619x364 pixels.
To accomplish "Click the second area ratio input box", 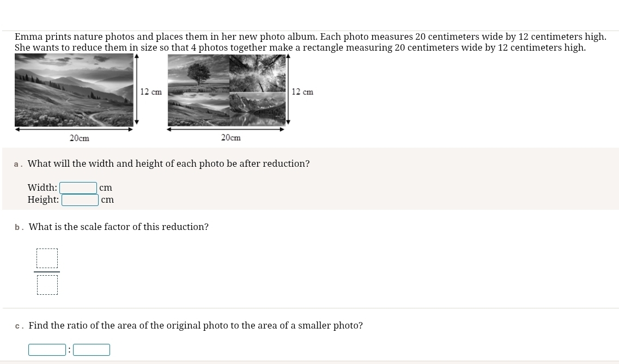I will click(x=92, y=350).
